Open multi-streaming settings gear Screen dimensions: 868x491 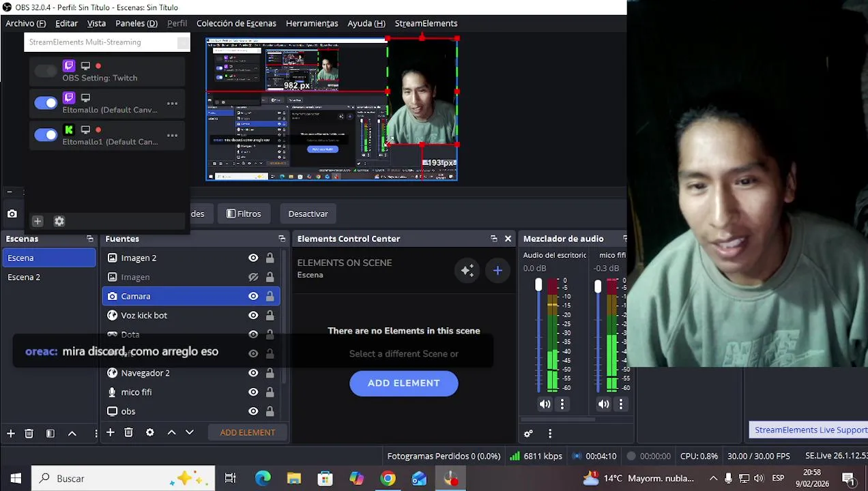(x=59, y=221)
